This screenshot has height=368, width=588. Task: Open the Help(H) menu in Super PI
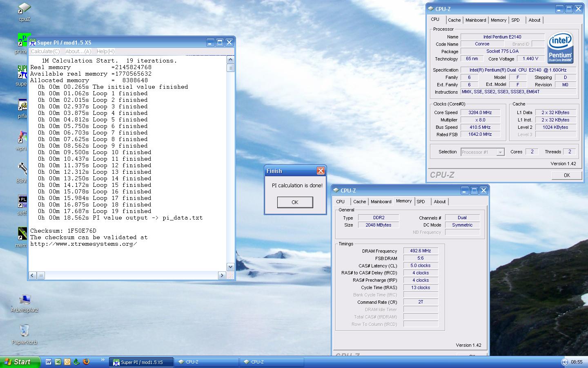(x=105, y=51)
